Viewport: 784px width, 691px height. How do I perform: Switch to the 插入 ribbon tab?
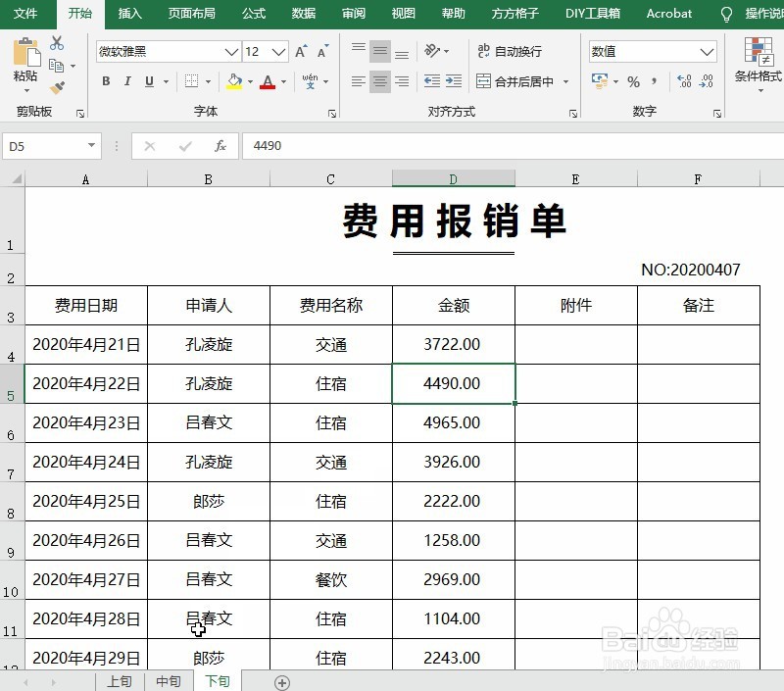(129, 14)
